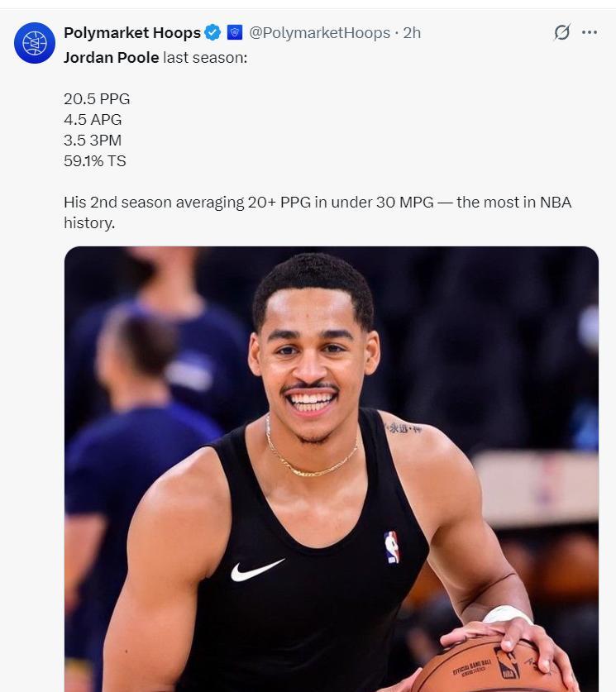Viewport: 616px width, 692px height.
Task: Click the "most in NBA history" sentence
Action: pos(318,212)
